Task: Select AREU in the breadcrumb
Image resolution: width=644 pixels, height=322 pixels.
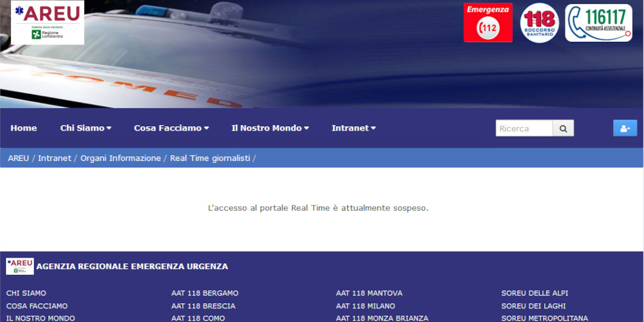Action: (x=19, y=158)
